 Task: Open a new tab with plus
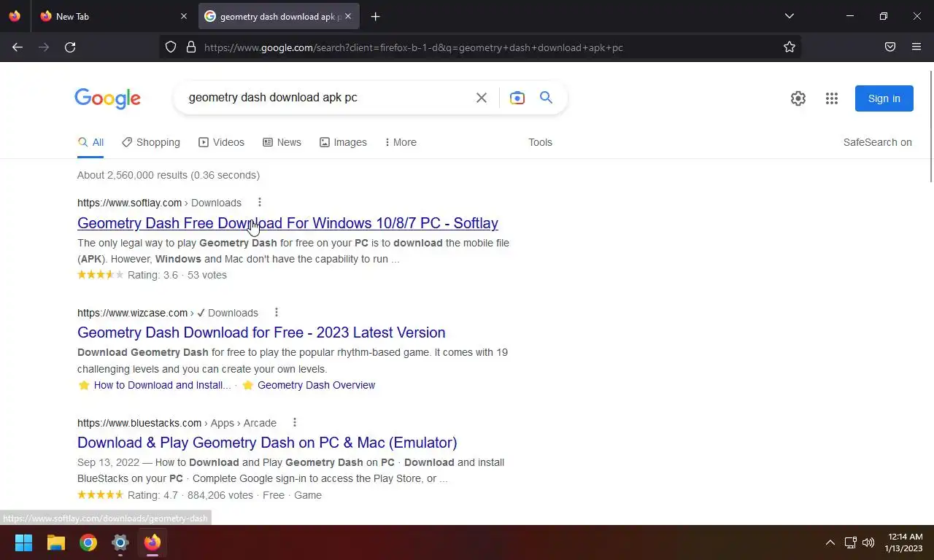pyautogui.click(x=375, y=16)
